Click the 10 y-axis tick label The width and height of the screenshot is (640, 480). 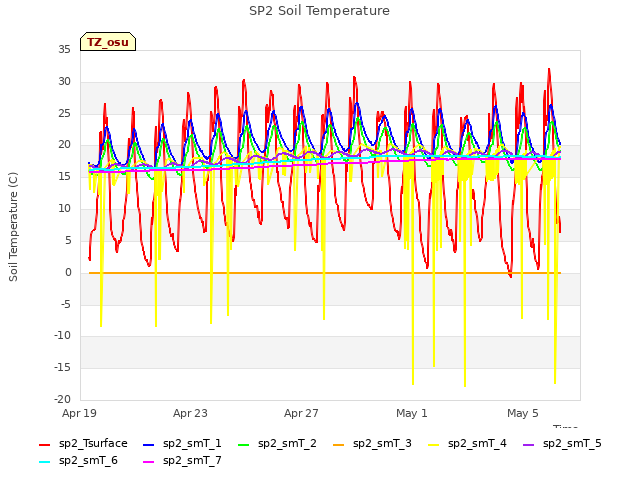tap(64, 208)
